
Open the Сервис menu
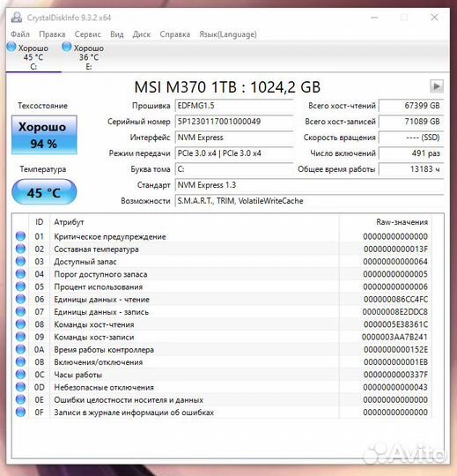click(88, 34)
